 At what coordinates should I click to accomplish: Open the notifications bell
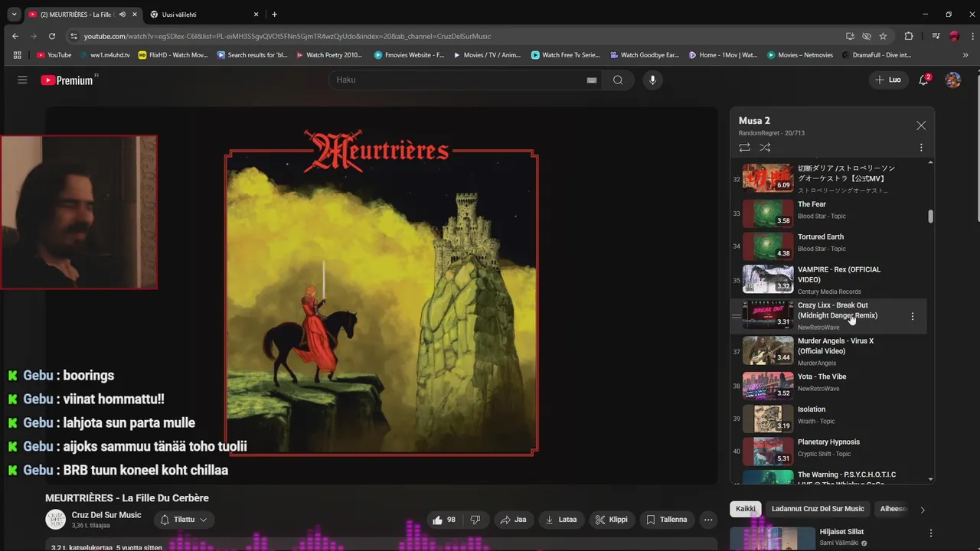[924, 80]
